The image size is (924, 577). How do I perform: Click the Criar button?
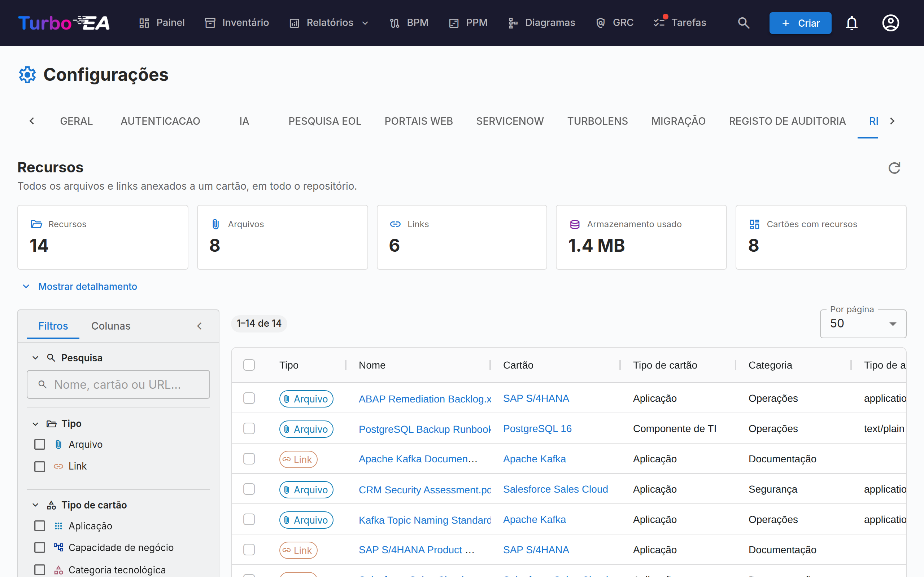(x=800, y=23)
